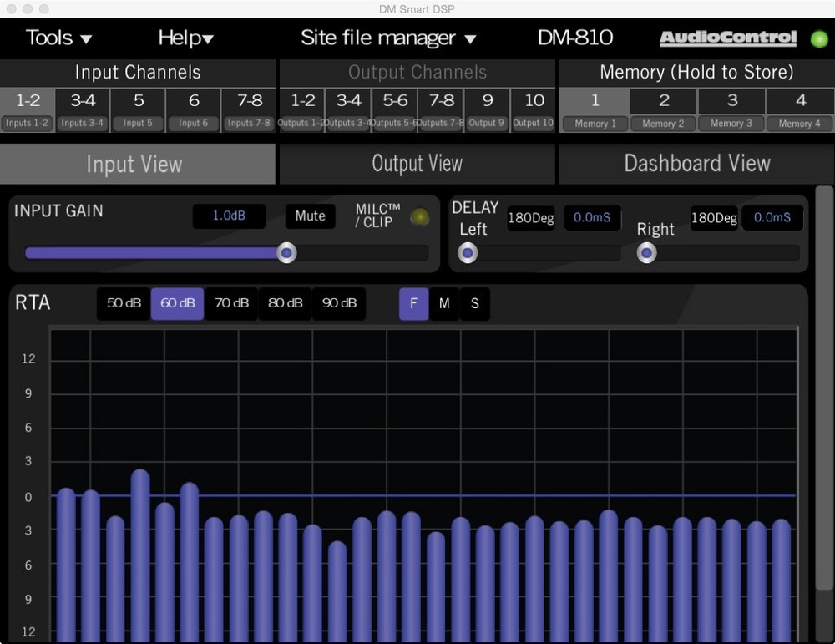Set RTA range to 60 dB
Viewport: 835px width, 644px height.
point(177,303)
